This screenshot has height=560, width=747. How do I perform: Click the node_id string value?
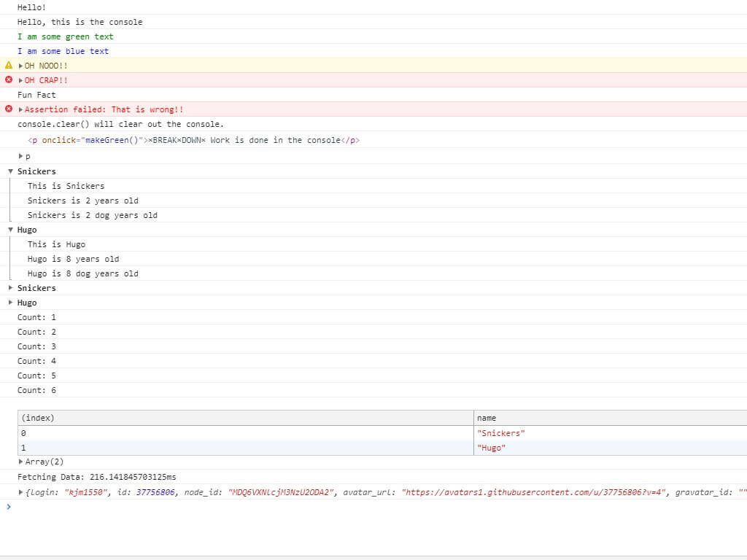point(281,492)
